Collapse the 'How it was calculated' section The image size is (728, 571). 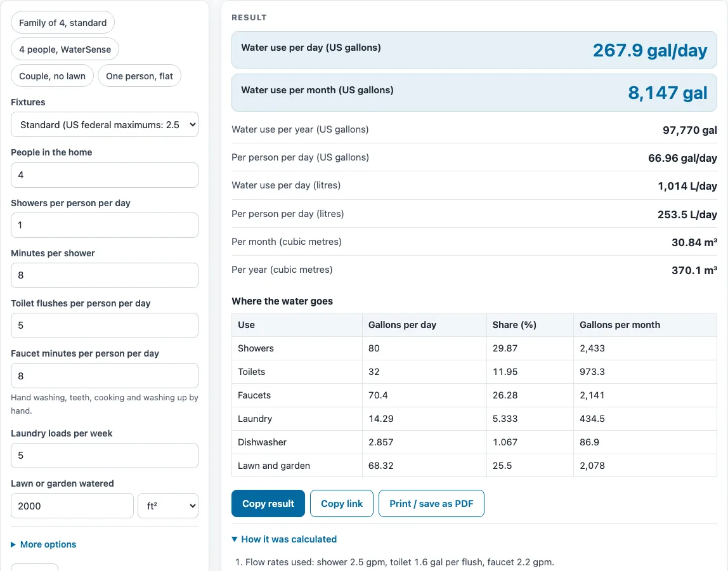(x=284, y=539)
